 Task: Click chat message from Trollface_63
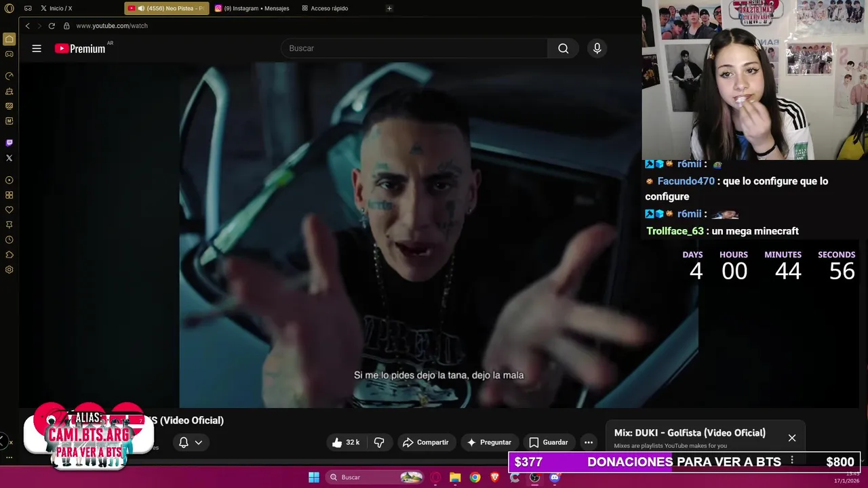point(723,231)
